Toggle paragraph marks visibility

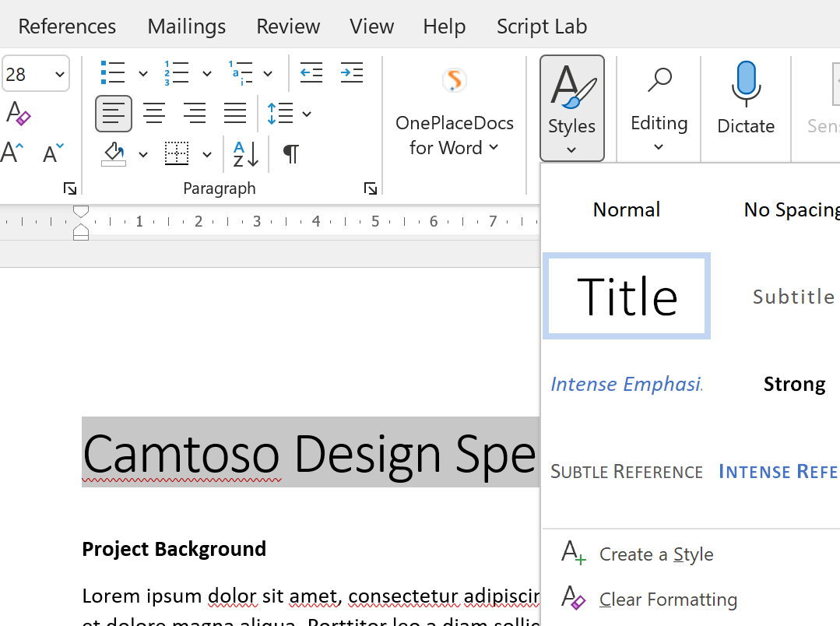pos(290,154)
